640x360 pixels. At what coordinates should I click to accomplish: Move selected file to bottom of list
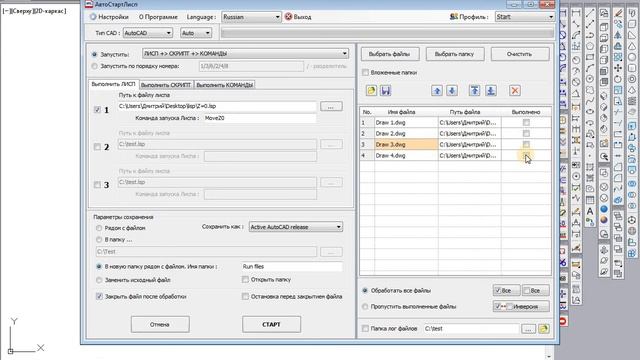491,90
